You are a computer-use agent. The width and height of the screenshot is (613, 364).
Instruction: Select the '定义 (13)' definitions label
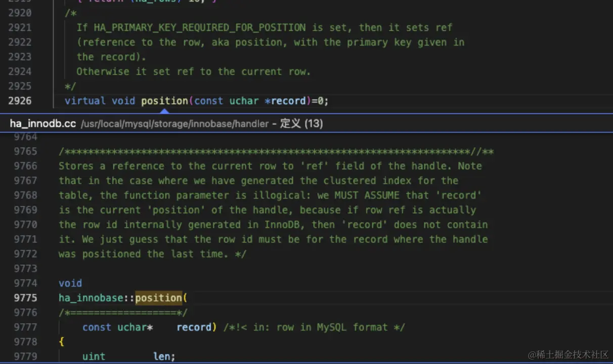click(302, 123)
